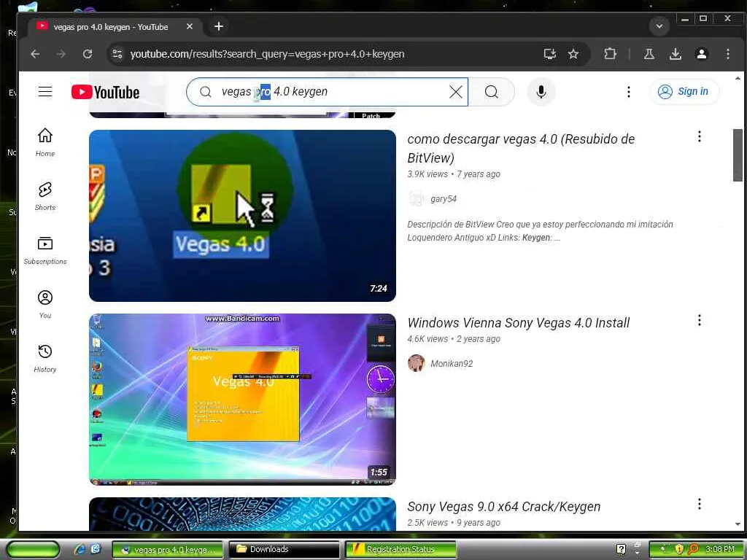
Task: Click the gary54 channel avatar
Action: 417,198
